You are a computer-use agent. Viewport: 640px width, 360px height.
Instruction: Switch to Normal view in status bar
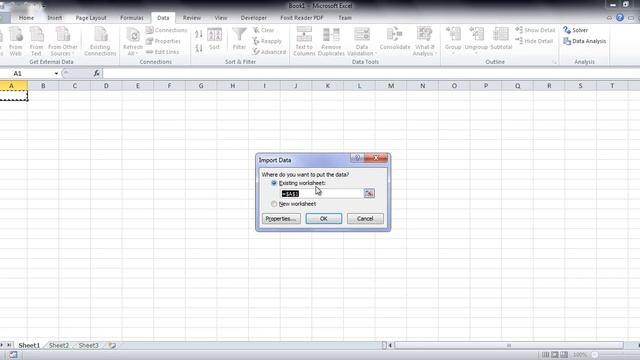click(545, 355)
